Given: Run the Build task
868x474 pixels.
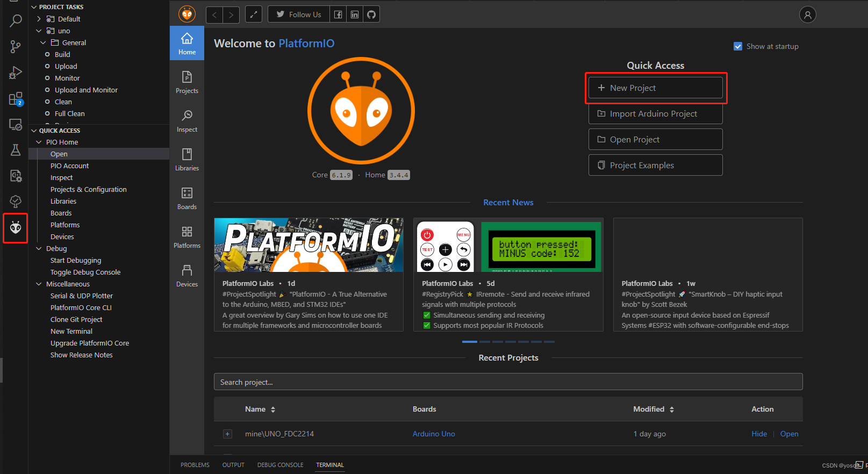Looking at the screenshot, I should 62,54.
